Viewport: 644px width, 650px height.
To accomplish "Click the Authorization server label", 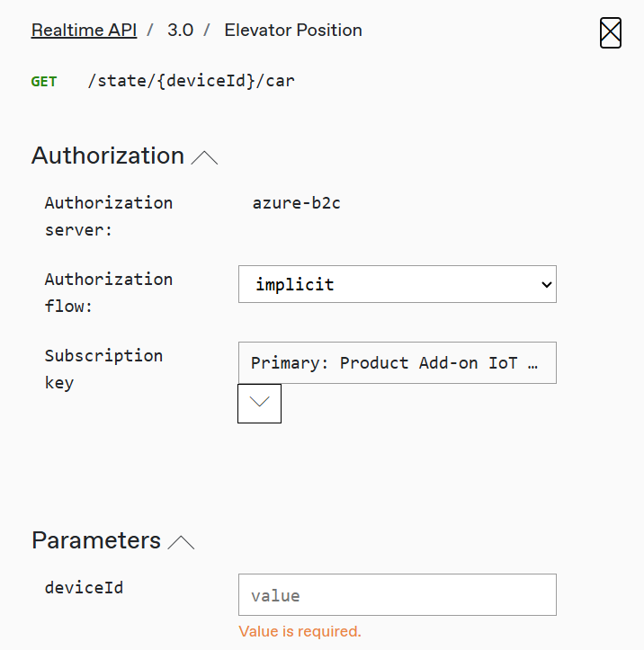I will [x=108, y=216].
